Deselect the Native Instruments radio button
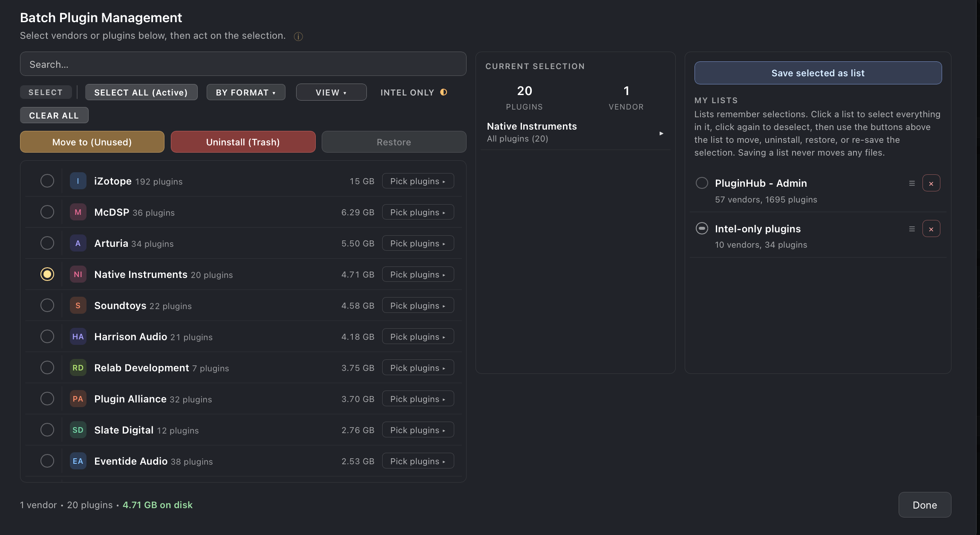 47,274
